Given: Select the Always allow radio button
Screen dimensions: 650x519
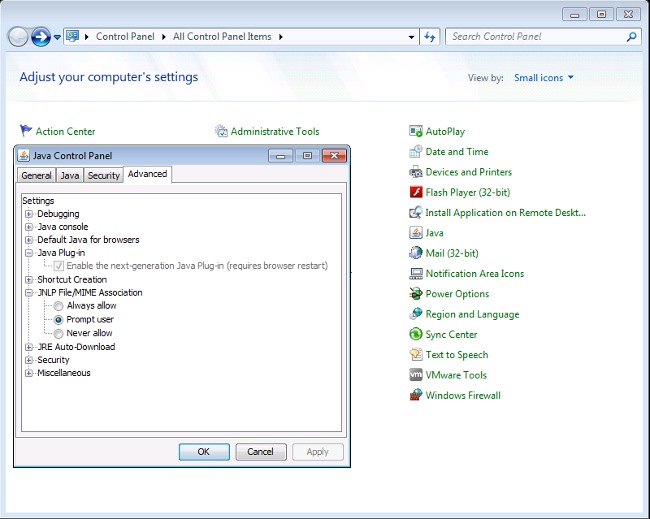Looking at the screenshot, I should tap(58, 306).
